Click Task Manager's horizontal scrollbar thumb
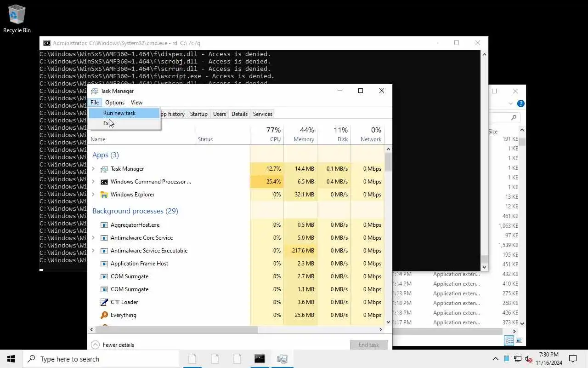Viewport: 588px width, 368px height. click(176, 330)
